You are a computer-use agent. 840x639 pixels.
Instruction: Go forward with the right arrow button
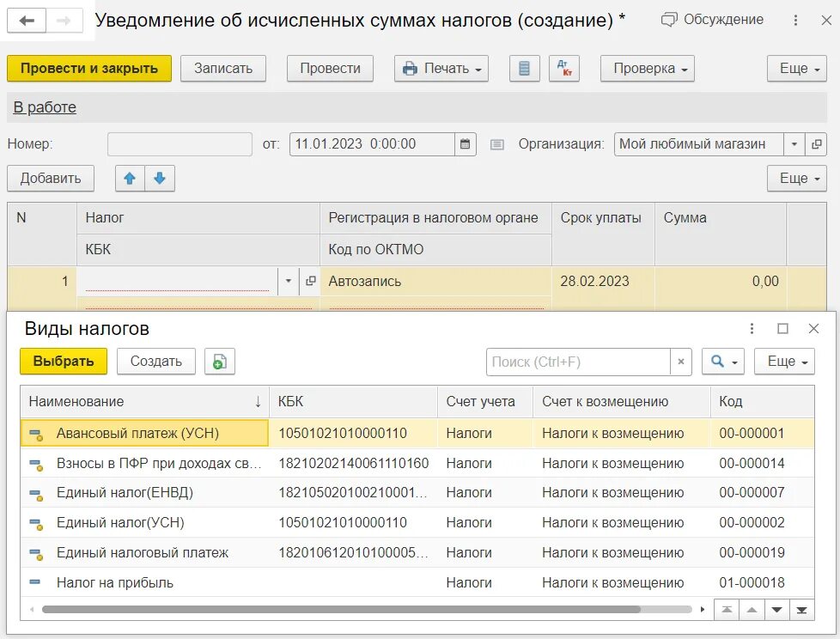pos(64,21)
